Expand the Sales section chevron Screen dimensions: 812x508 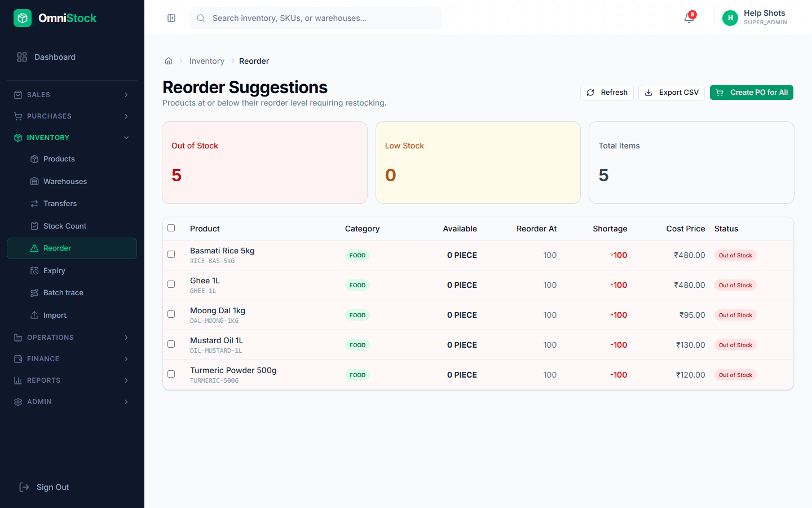point(126,95)
